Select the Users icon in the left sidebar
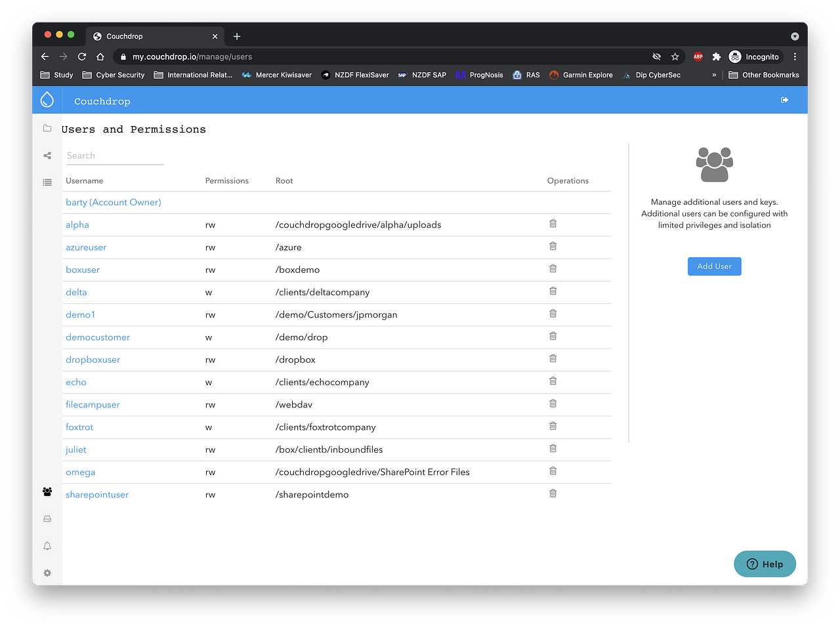This screenshot has height=628, width=840. pyautogui.click(x=47, y=492)
